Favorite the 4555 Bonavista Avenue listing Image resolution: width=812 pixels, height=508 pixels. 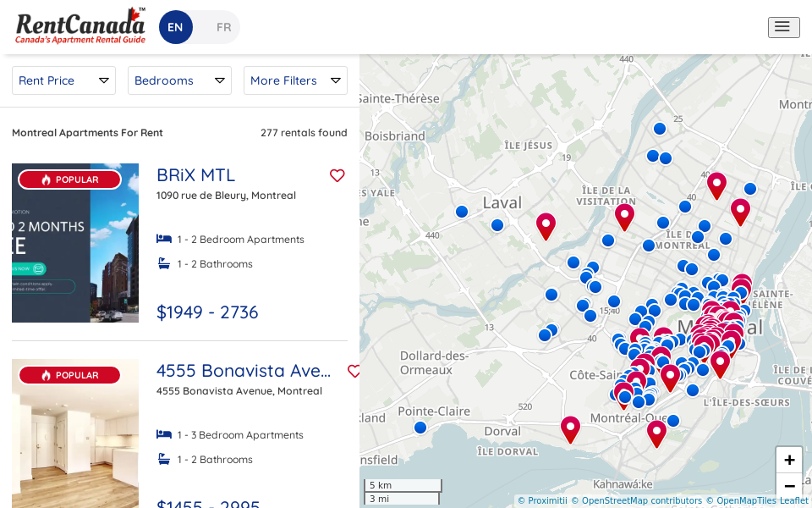tap(354, 371)
